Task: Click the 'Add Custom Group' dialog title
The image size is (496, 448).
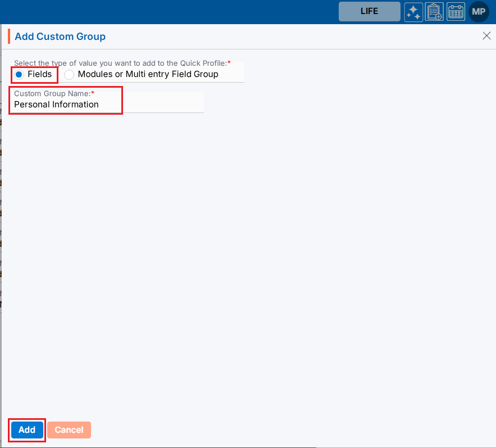Action: tap(60, 37)
